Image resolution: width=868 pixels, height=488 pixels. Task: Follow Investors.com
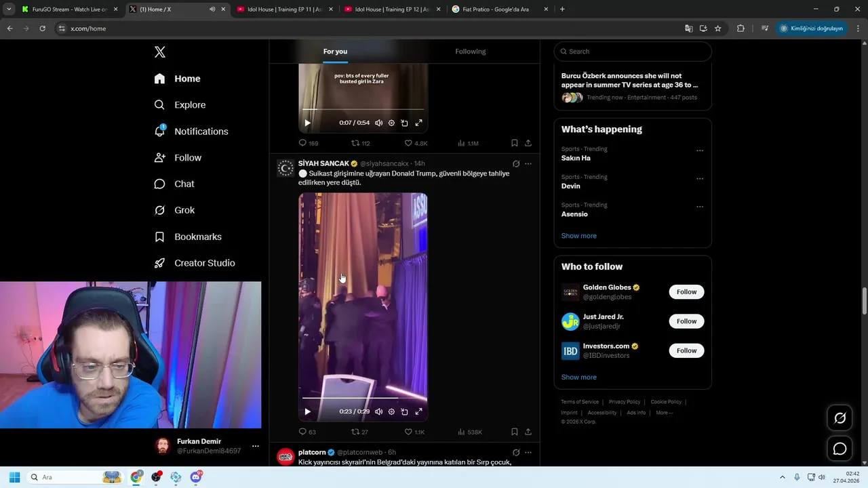pyautogui.click(x=686, y=350)
